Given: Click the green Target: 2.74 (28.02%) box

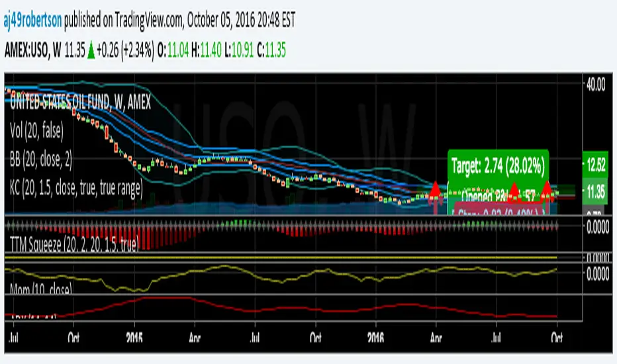Looking at the screenshot, I should [498, 167].
